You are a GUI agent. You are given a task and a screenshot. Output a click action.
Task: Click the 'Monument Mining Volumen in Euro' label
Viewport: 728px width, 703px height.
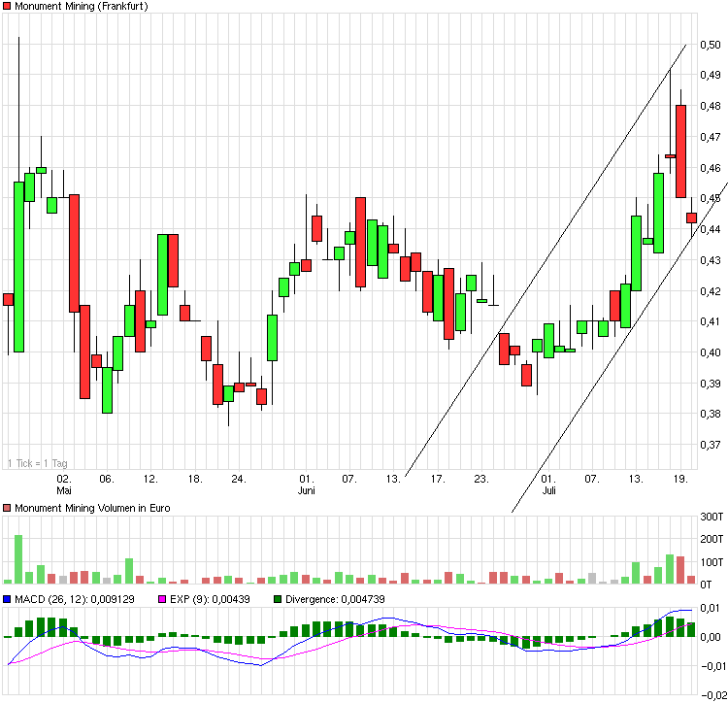(x=92, y=508)
